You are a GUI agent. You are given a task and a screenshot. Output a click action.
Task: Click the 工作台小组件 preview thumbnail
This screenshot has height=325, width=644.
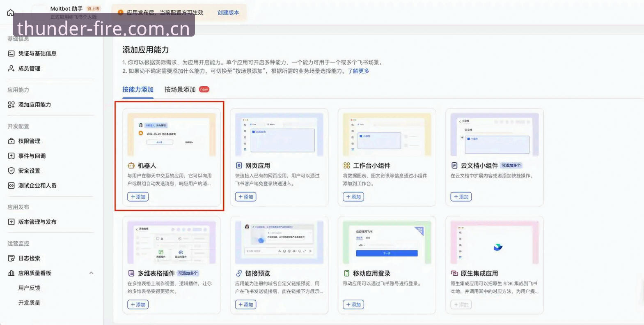(387, 135)
